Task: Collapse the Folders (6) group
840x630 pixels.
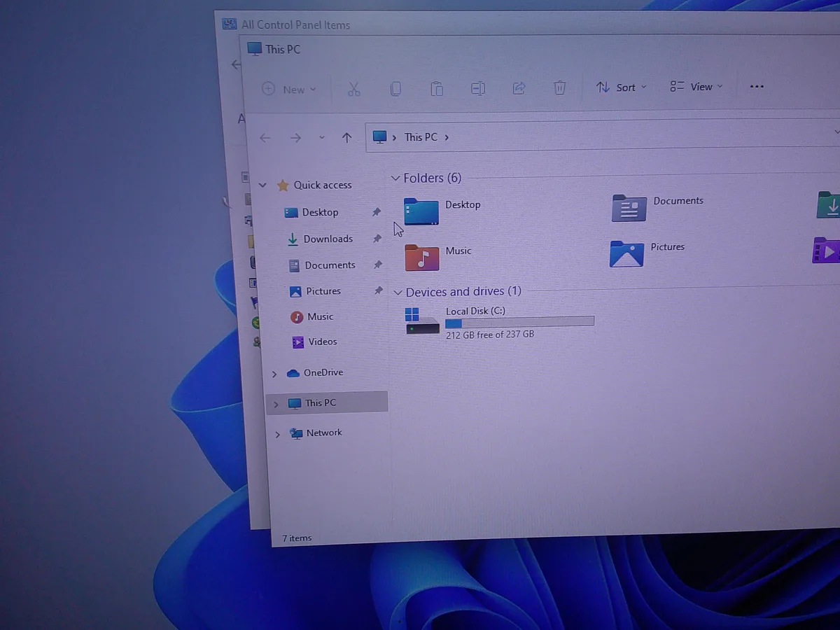Action: [x=395, y=179]
